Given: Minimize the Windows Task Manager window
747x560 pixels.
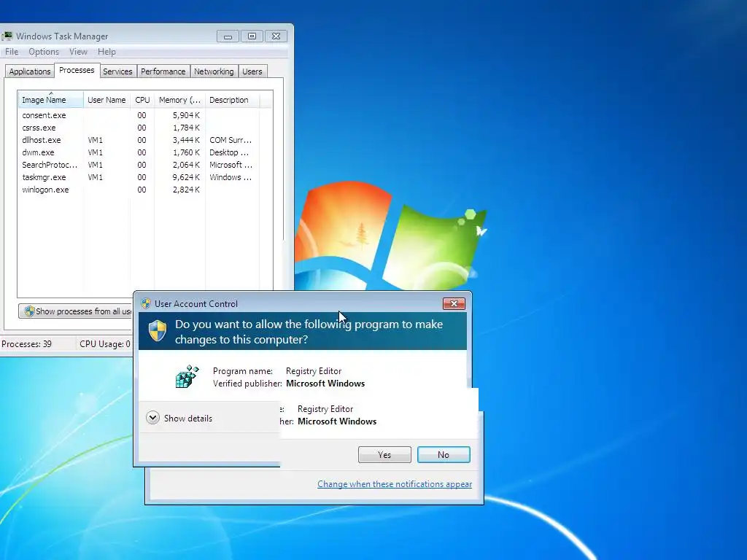Looking at the screenshot, I should (228, 36).
